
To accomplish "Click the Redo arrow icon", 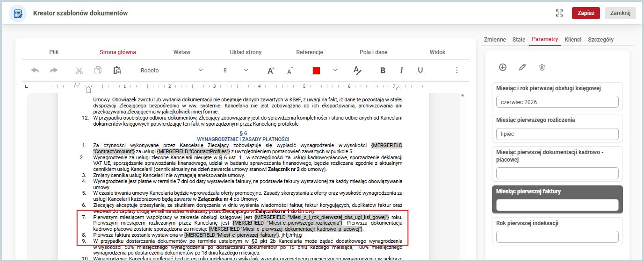I will (54, 71).
